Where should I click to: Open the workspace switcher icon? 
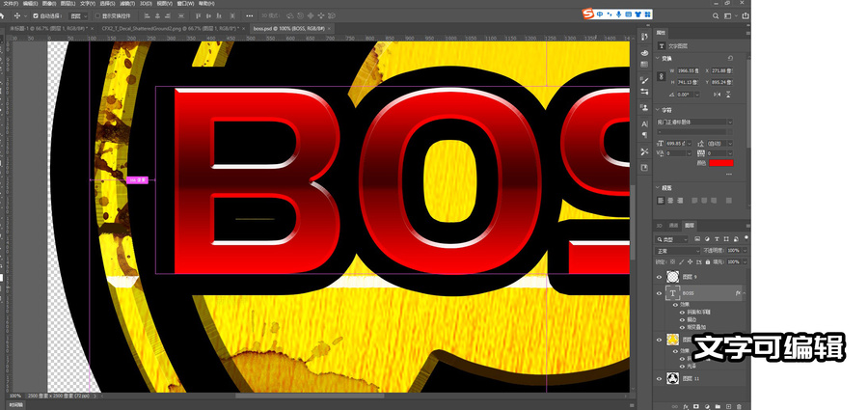pyautogui.click(x=728, y=16)
